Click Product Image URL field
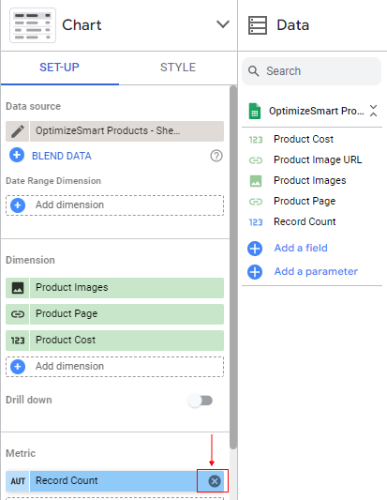 tap(318, 160)
